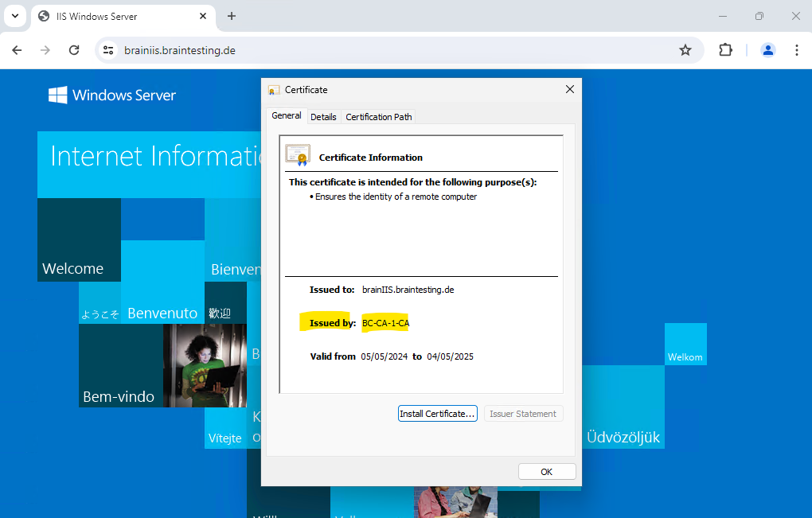Image resolution: width=812 pixels, height=518 pixels.
Task: Click the certificate ribbon icon in the dialog
Action: (x=298, y=155)
